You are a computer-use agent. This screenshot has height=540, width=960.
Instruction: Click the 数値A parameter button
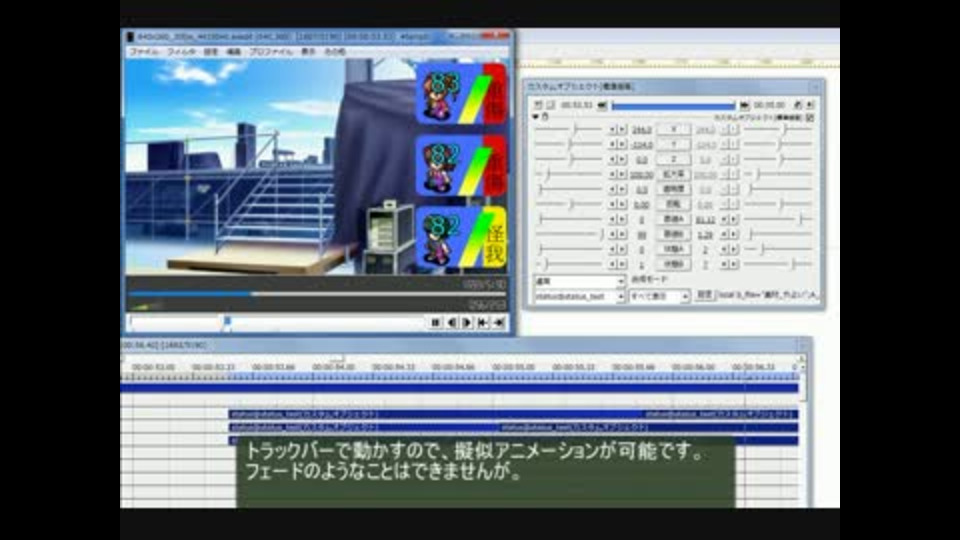[673, 219]
